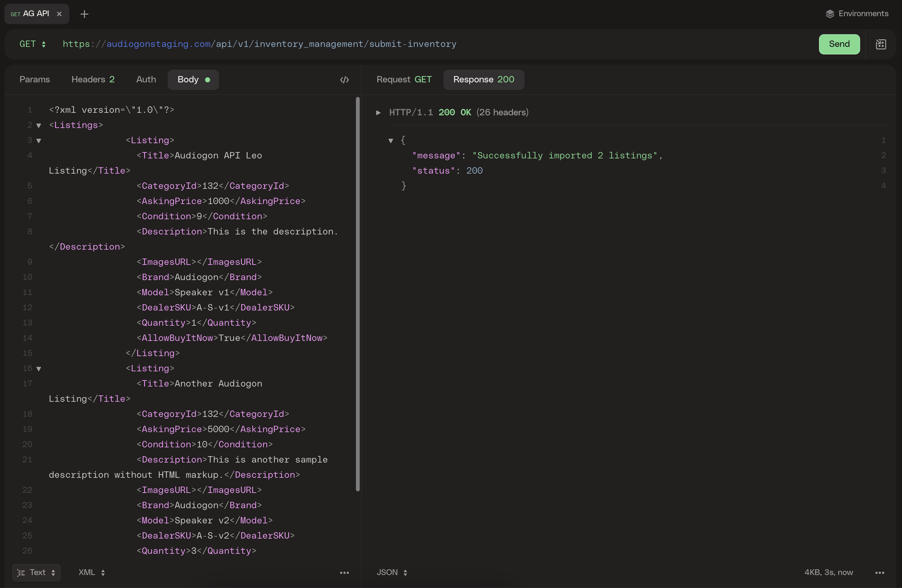Click the "Successfully imported 2 listings" message value
Viewport: 902px width, 588px height.
click(564, 155)
